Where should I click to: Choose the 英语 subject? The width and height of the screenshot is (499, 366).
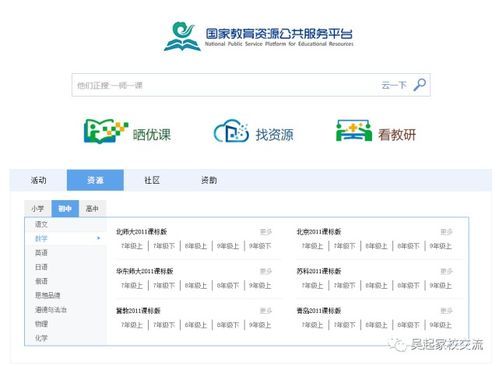click(x=41, y=253)
